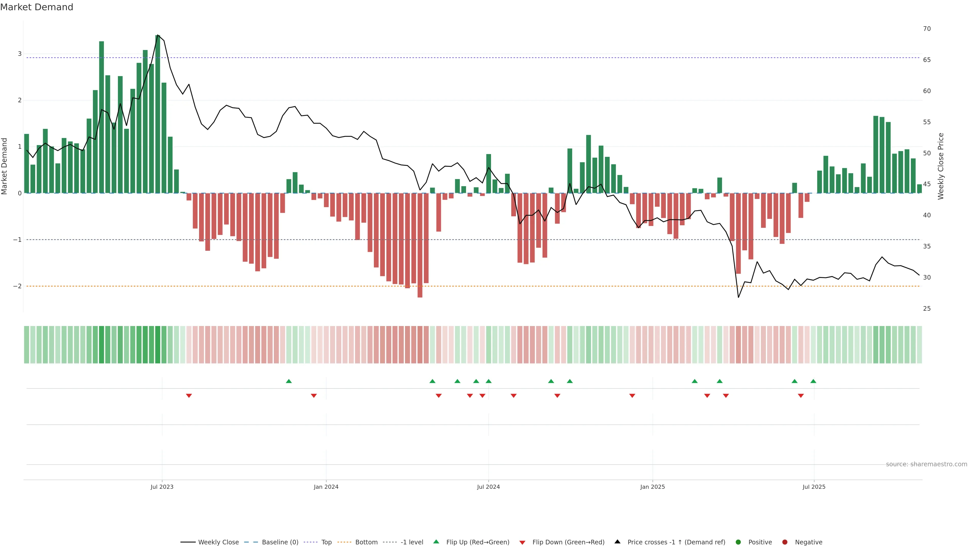
Task: Click the Negative red circle legend icon
Action: [x=785, y=542]
